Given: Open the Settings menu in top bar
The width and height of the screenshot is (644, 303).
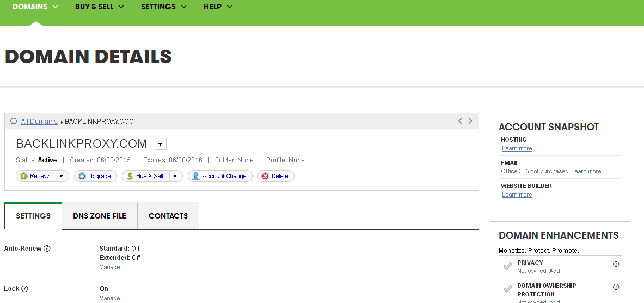Looking at the screenshot, I should coord(163,7).
